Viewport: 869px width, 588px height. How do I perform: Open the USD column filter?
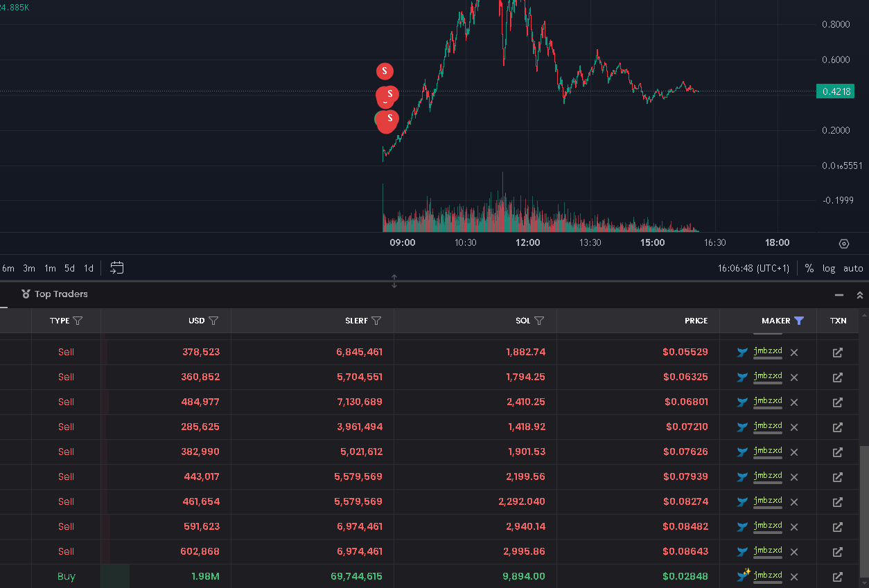(213, 321)
